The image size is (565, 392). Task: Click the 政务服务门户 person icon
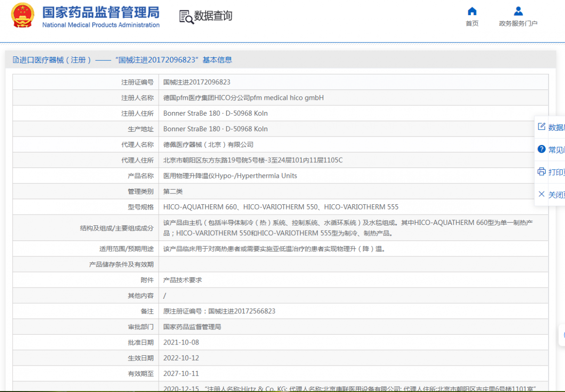click(518, 11)
